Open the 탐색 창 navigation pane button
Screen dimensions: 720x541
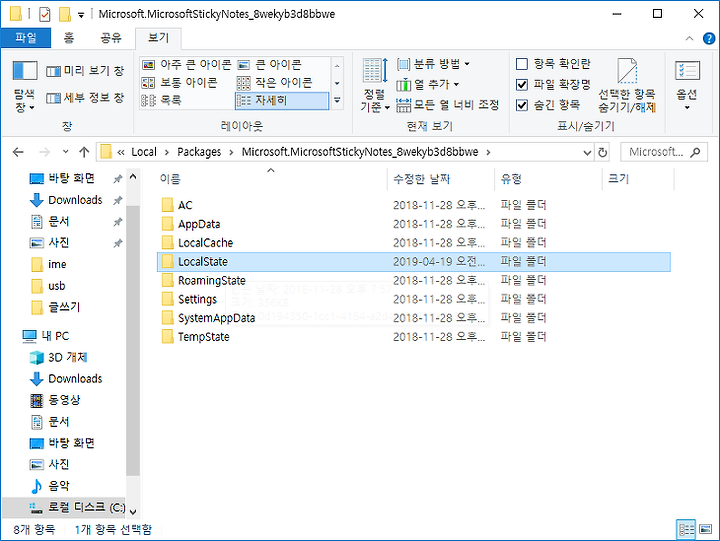tap(24, 86)
